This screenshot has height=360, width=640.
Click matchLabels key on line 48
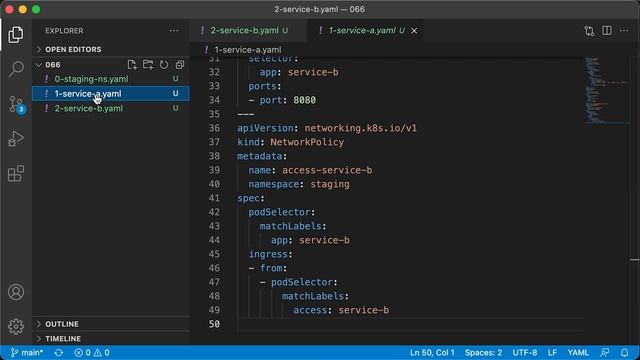click(x=313, y=296)
